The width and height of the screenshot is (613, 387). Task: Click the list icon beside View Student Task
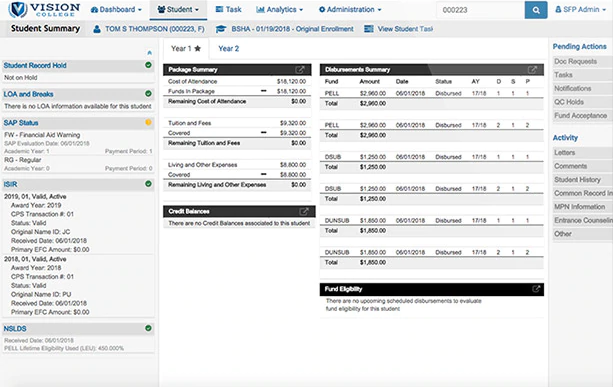point(369,29)
